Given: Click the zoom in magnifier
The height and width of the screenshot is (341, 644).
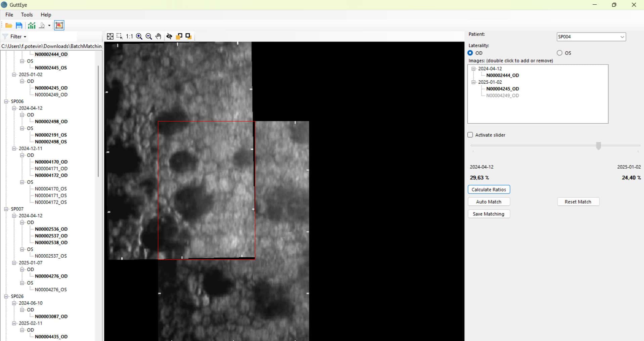Looking at the screenshot, I should click(139, 36).
